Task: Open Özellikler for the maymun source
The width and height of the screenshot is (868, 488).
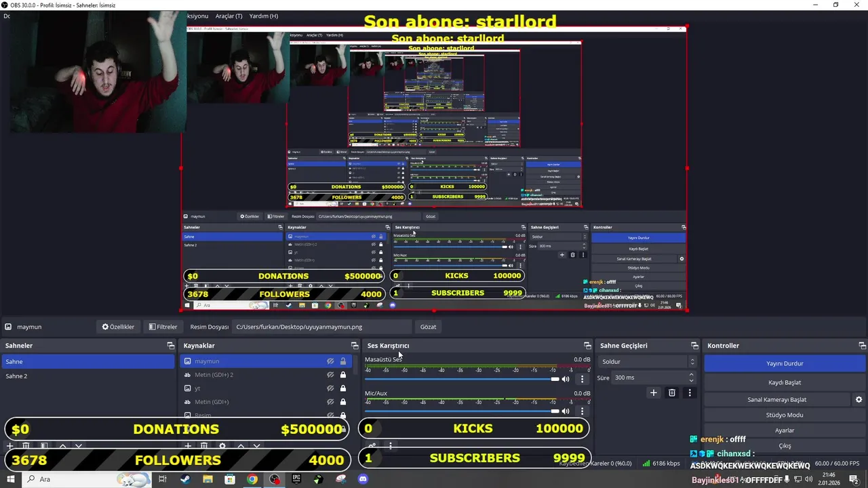Action: [118, 327]
